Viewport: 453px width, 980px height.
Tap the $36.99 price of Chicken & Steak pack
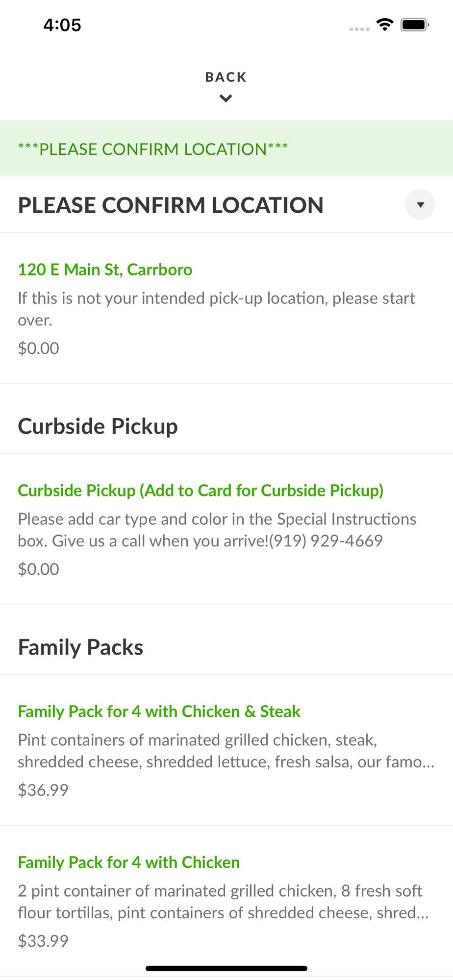coord(43,790)
